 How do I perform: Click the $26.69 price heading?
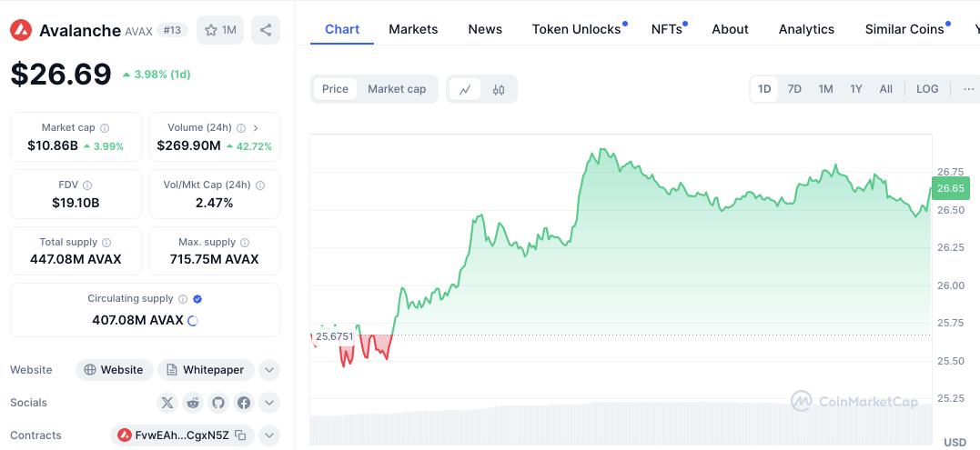[x=61, y=75]
